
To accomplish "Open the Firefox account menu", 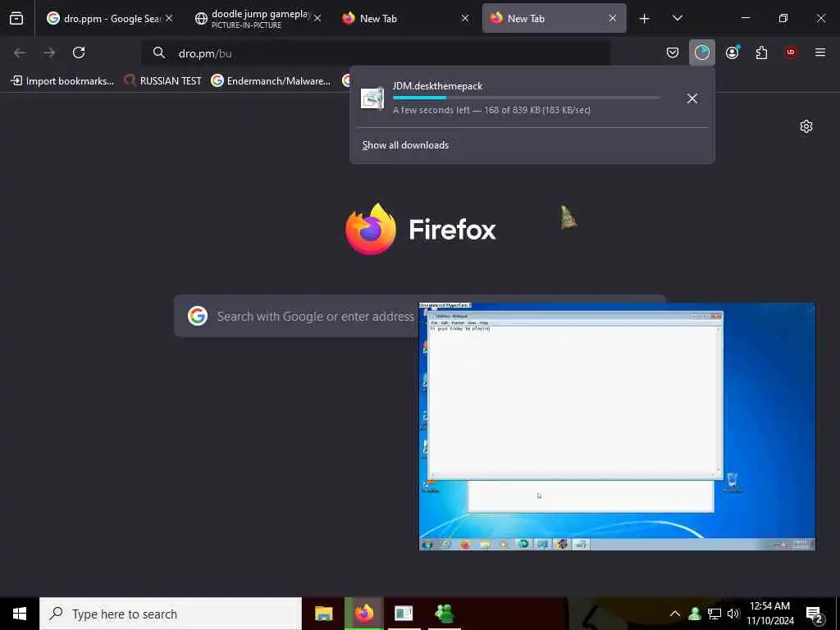I will (x=733, y=52).
